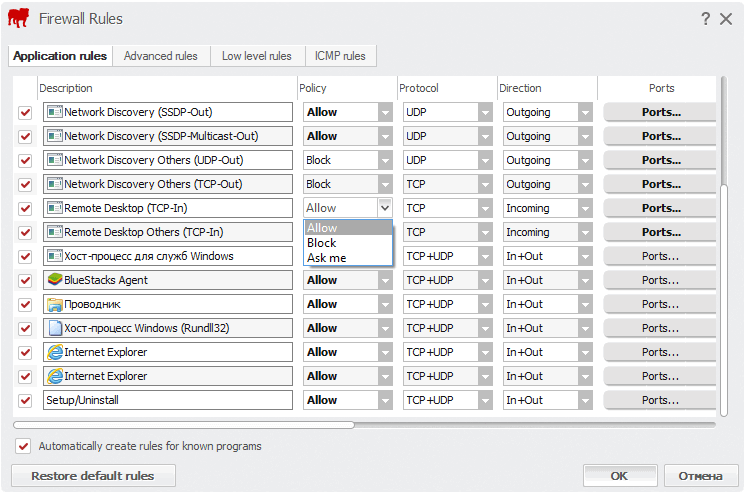The height and width of the screenshot is (494, 745).
Task: Click the Network Discovery (SSDP-Out) rule icon
Action: (x=55, y=112)
